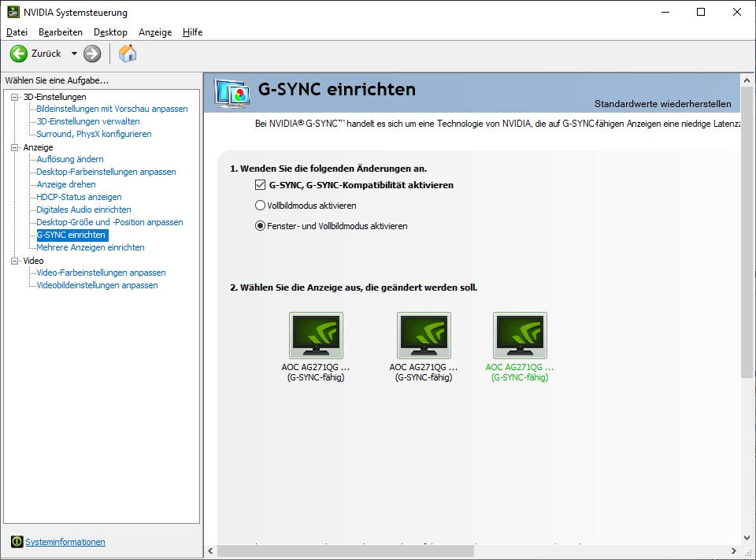Open the Datei menu

tap(17, 32)
